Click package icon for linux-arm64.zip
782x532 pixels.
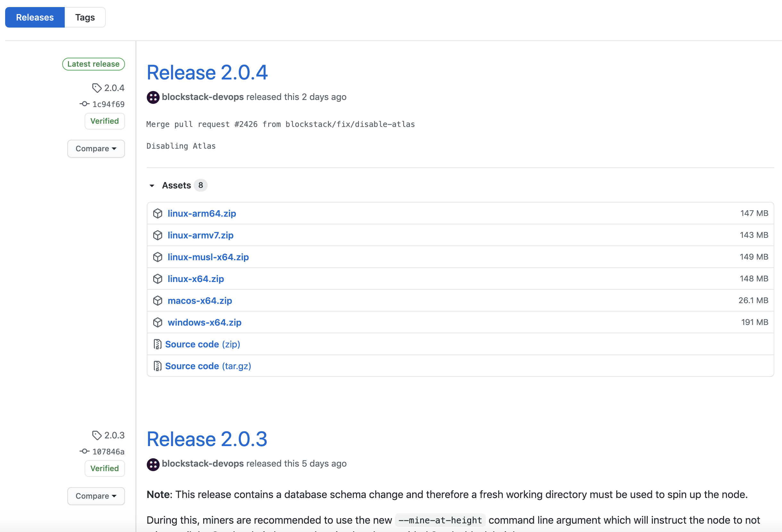157,213
